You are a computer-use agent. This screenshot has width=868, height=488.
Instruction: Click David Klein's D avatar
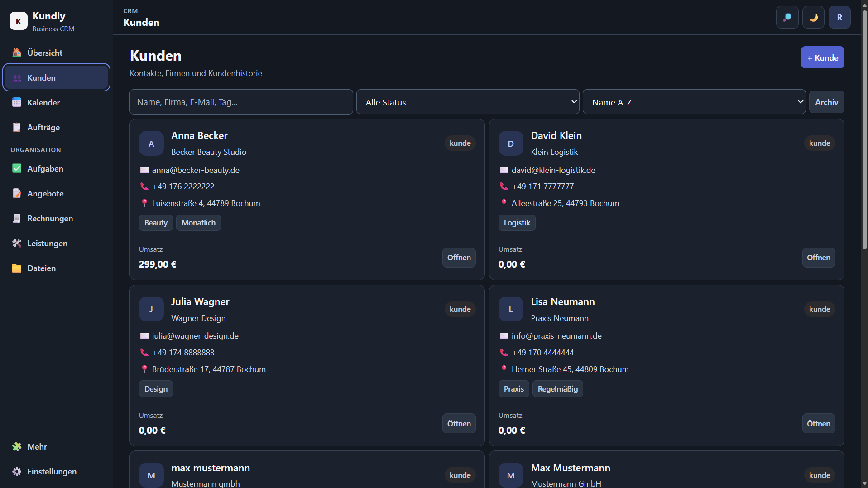pyautogui.click(x=511, y=144)
